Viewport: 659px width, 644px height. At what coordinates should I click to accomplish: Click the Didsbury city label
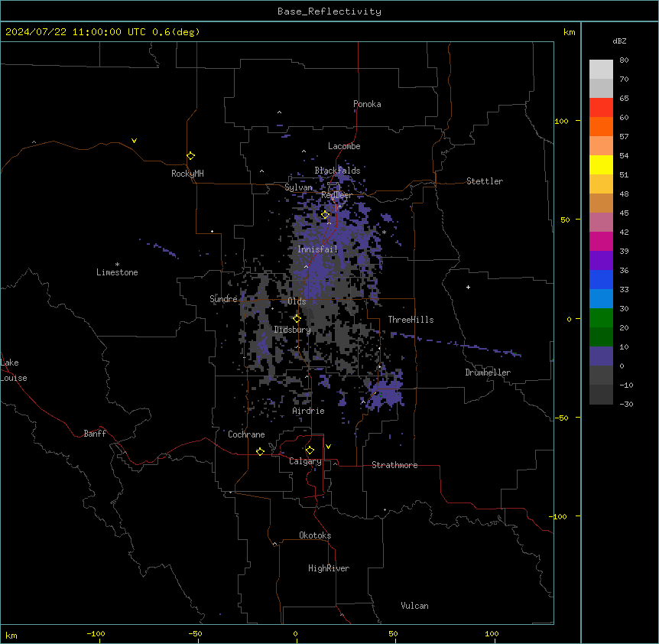[x=292, y=330]
